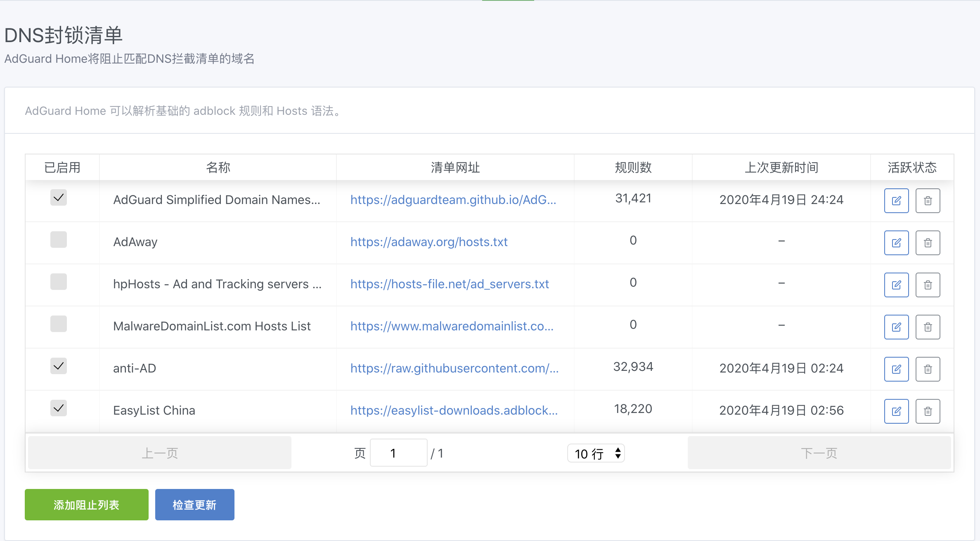Image resolution: width=980 pixels, height=541 pixels.
Task: Click the 上一页 previous page button
Action: [160, 453]
